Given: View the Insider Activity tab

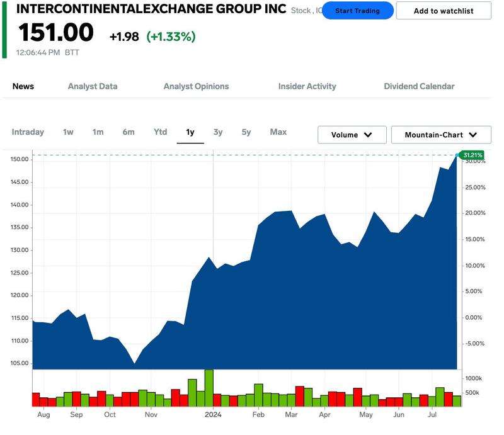Looking at the screenshot, I should (x=307, y=86).
